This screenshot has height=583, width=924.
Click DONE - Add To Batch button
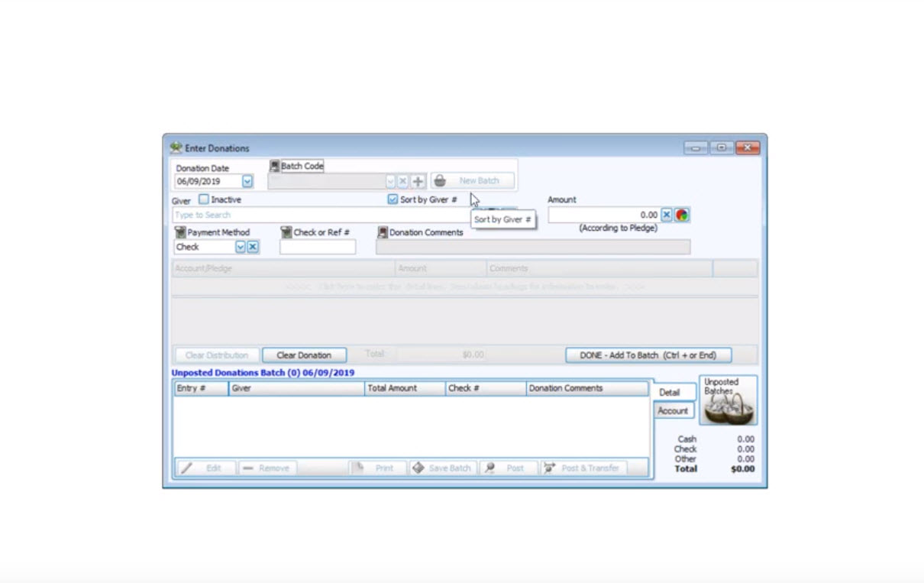[x=648, y=355]
